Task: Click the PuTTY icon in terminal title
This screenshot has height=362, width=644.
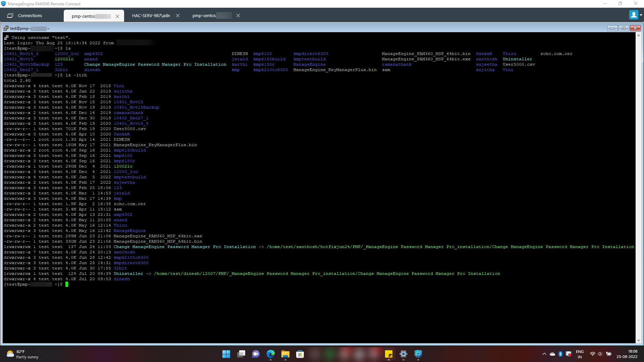Action: tap(6, 28)
